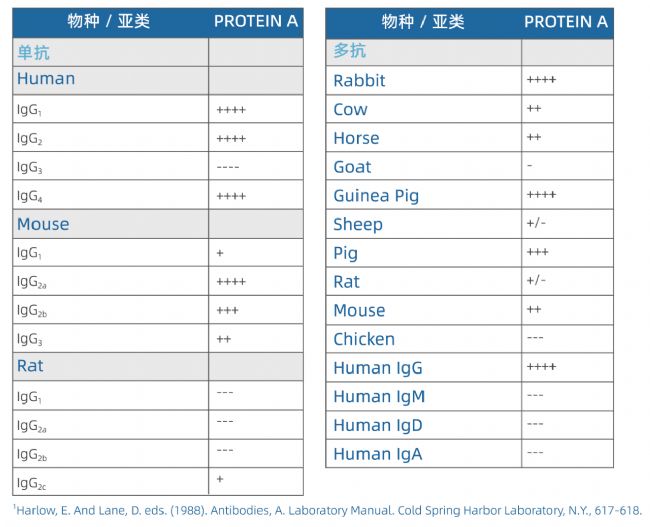Click the Chicken row label
The image size is (650, 527).
pyautogui.click(x=364, y=340)
